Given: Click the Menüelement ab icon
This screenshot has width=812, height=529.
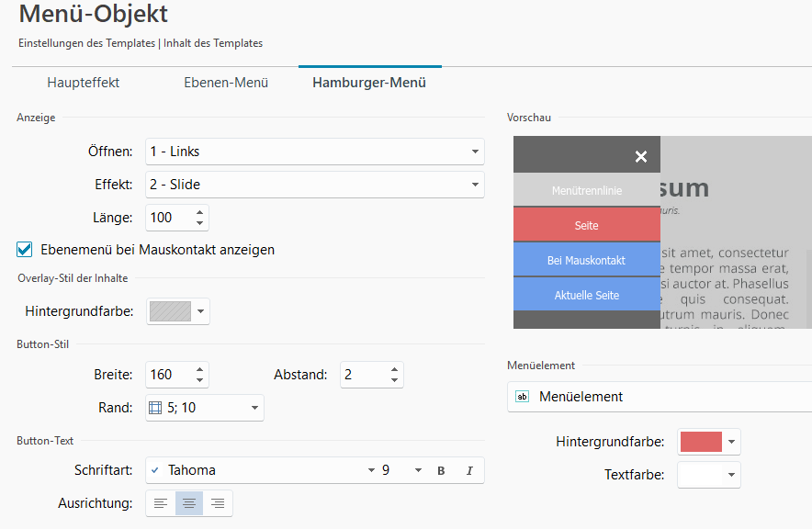Looking at the screenshot, I should (x=523, y=397).
